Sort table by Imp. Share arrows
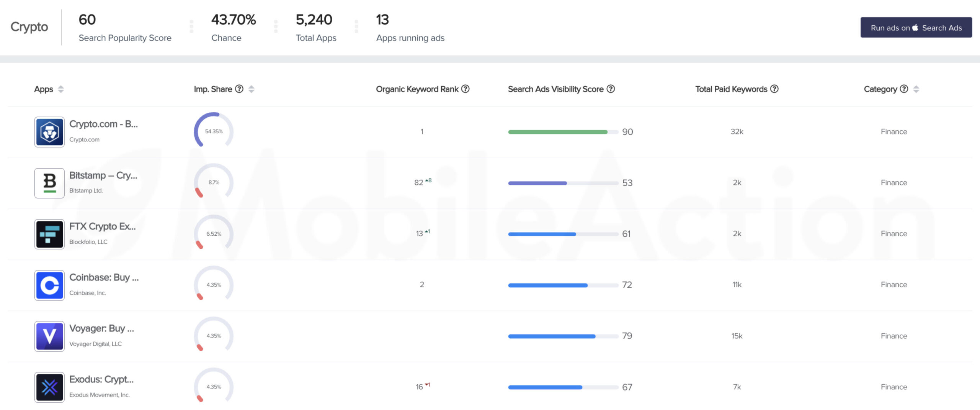Screen dimensions: 980x410 pos(251,89)
